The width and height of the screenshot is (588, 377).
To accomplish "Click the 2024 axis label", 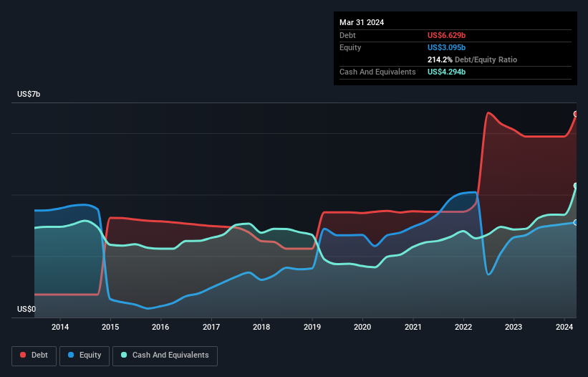I will (x=564, y=327).
